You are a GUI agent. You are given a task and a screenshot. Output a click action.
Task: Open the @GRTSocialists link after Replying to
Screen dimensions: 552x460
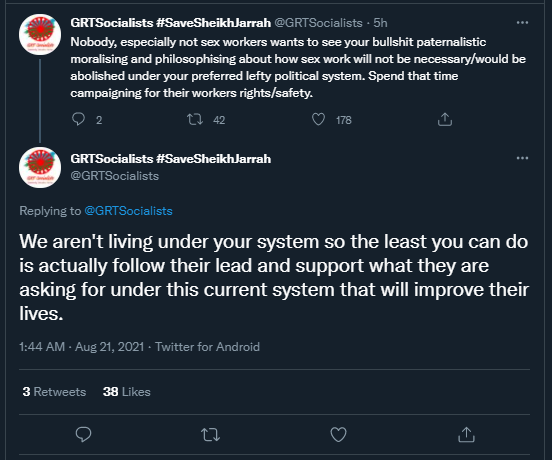[x=128, y=211]
